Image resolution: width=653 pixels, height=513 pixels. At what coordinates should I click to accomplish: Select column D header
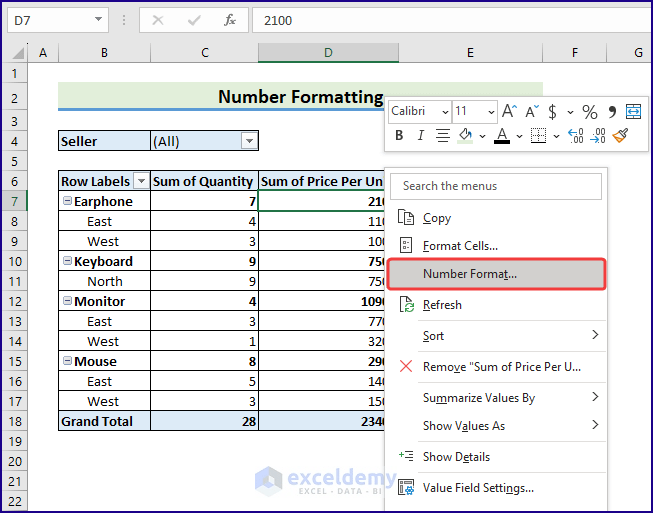coord(328,52)
